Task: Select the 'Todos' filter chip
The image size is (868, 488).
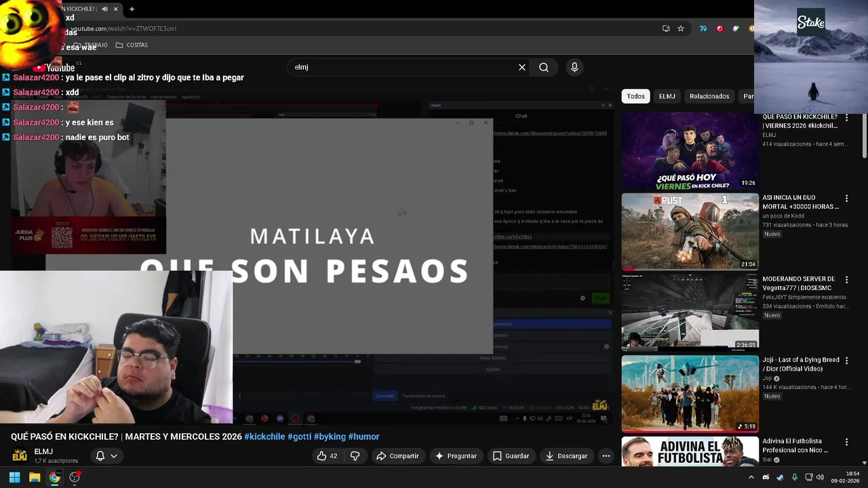Action: (x=635, y=96)
